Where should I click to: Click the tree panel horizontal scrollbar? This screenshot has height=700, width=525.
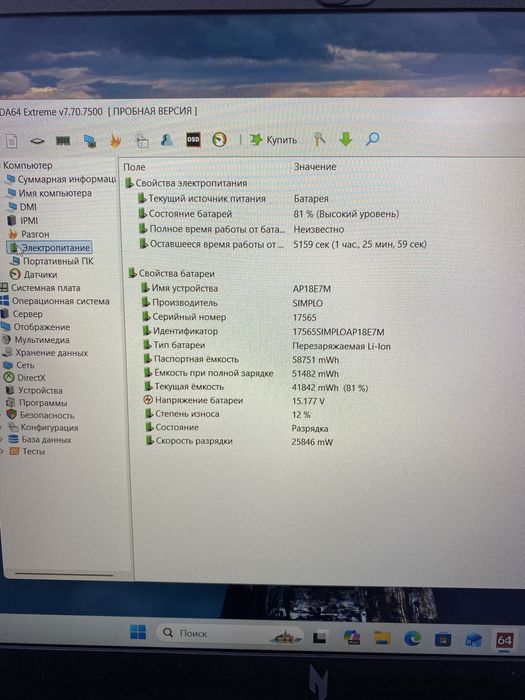(x=64, y=575)
